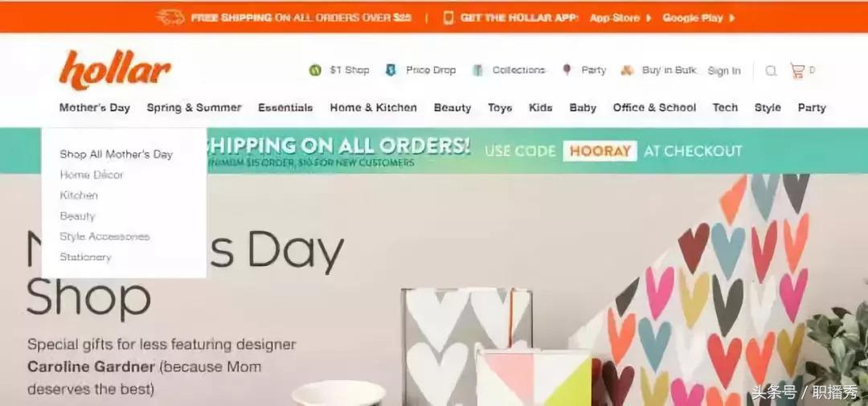This screenshot has width=868, height=406.
Task: Click the Collections gift icon
Action: [477, 70]
